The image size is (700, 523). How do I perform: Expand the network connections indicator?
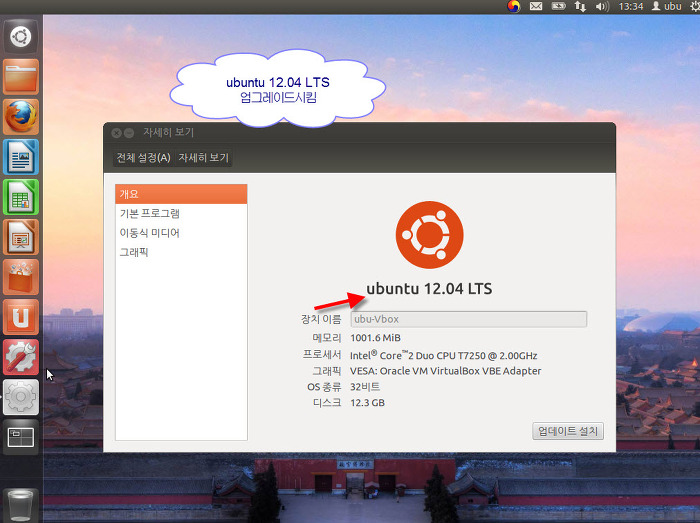click(580, 7)
